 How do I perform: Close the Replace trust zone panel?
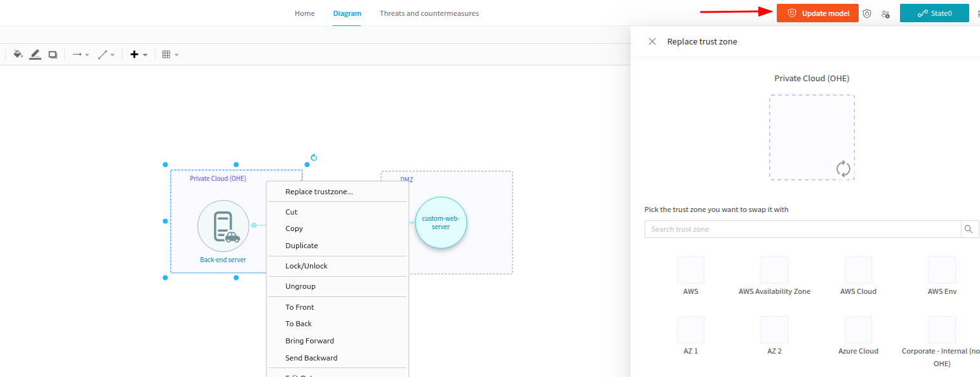click(652, 41)
